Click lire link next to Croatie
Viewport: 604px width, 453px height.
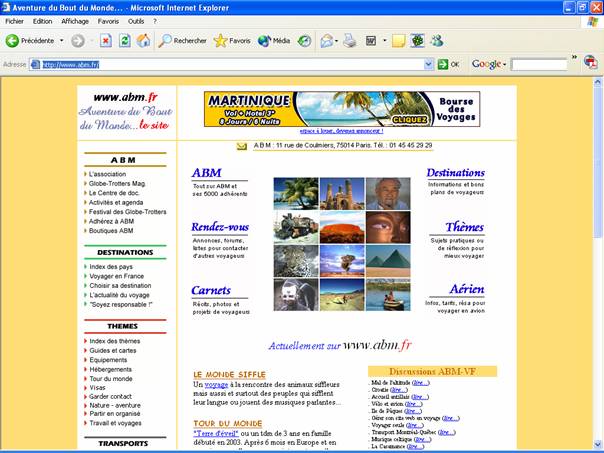tap(398, 390)
